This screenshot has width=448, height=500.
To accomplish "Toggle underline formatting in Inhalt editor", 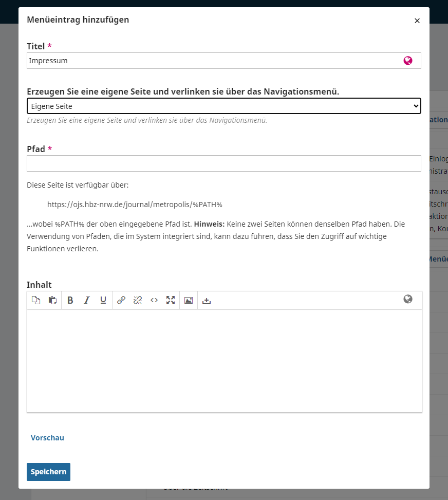I will tap(103, 301).
